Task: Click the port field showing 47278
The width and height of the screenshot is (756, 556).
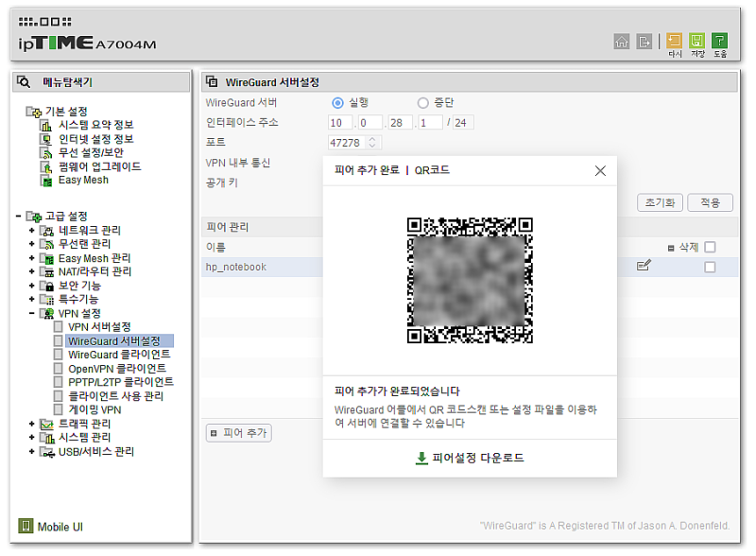Action: [x=354, y=143]
